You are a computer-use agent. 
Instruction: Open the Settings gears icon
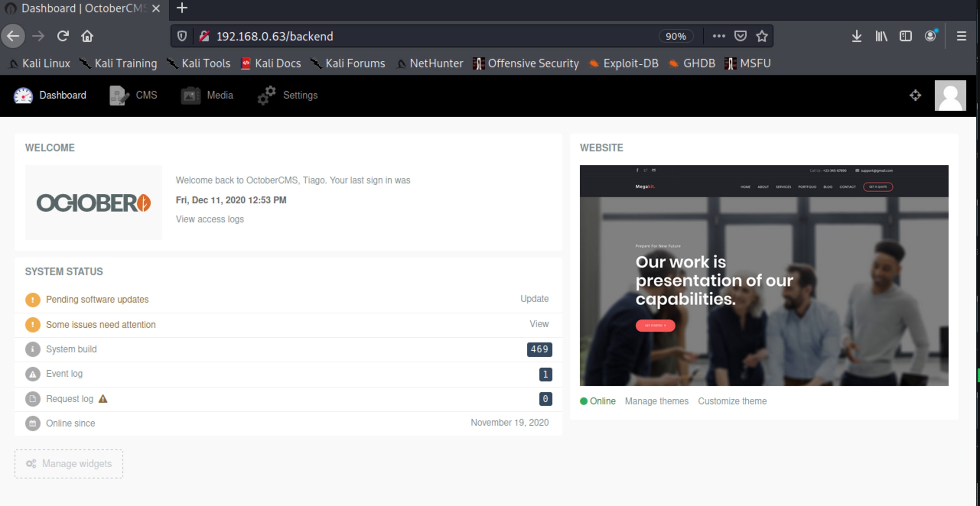[266, 95]
